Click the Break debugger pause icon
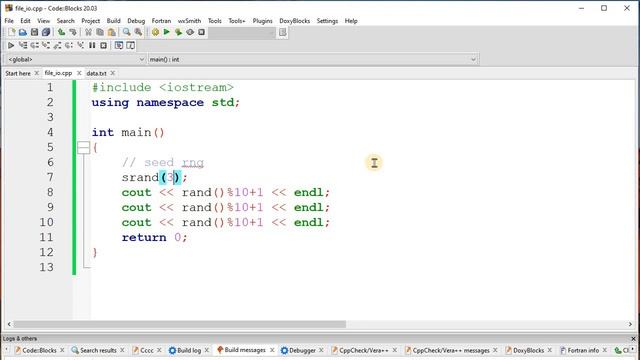This screenshot has height=360, width=640. [x=92, y=45]
